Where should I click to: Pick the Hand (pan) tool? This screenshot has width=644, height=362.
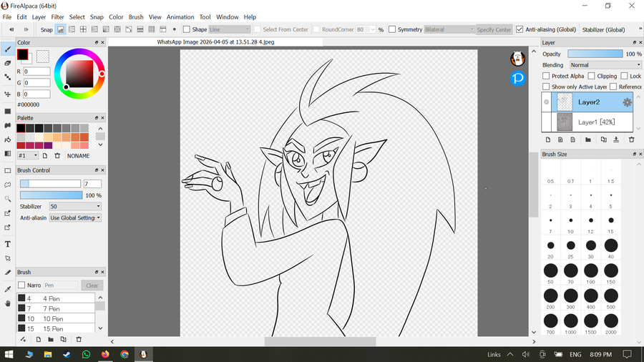8,303
